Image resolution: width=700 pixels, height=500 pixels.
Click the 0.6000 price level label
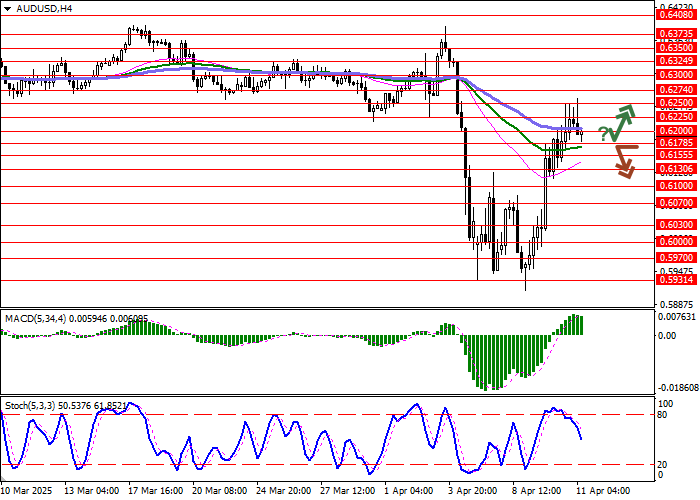(x=675, y=242)
